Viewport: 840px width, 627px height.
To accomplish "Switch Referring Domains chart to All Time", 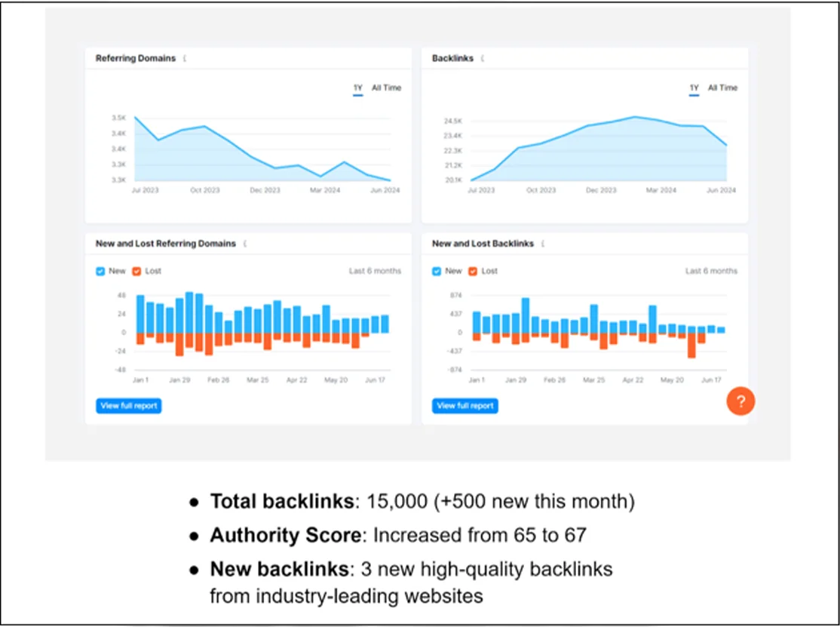I will pos(386,88).
